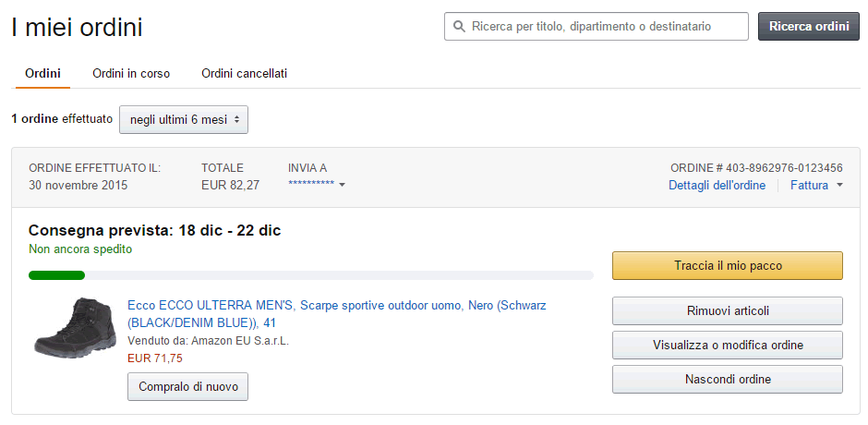Click the Ricerca ordini button
Image resolution: width=868 pixels, height=425 pixels.
coord(808,27)
